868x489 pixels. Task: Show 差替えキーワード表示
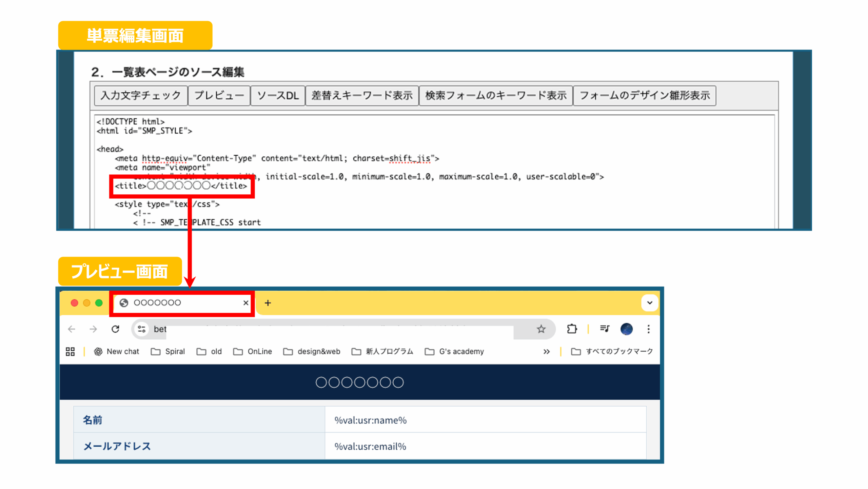click(x=362, y=96)
